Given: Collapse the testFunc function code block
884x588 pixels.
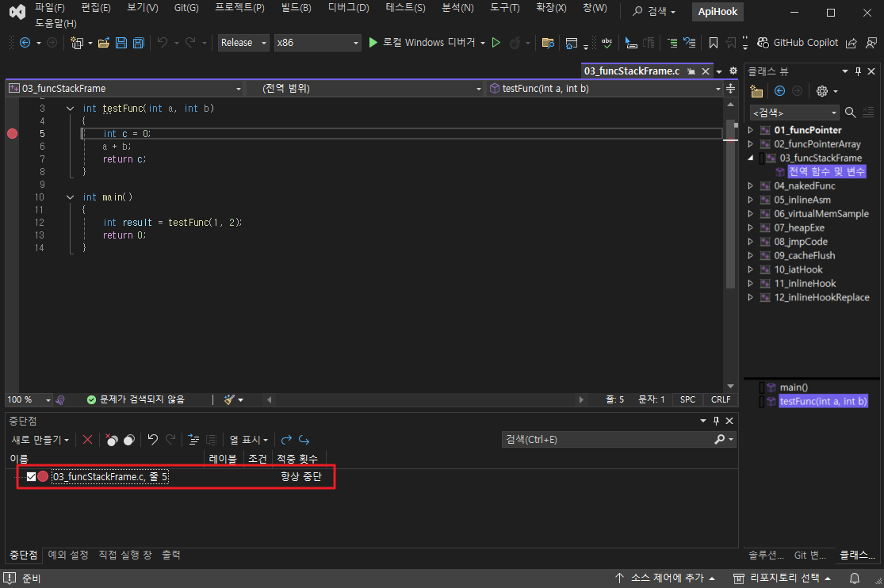Looking at the screenshot, I should pos(70,109).
